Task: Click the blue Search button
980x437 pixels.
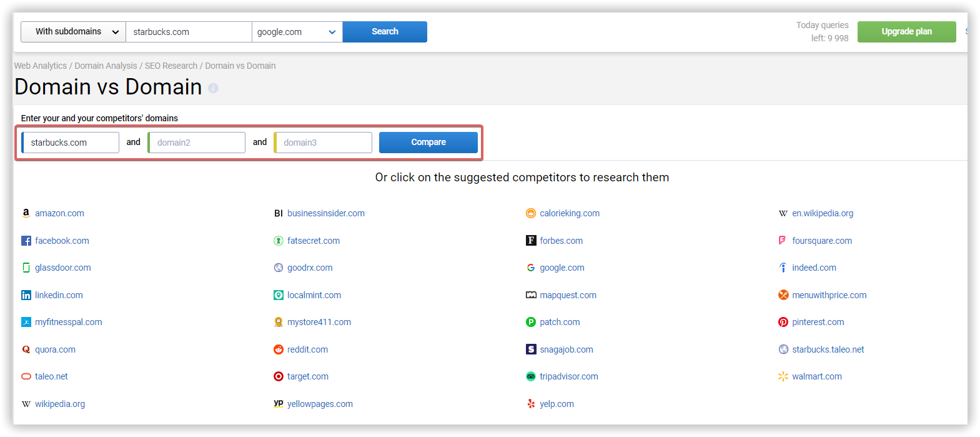Action: point(385,32)
